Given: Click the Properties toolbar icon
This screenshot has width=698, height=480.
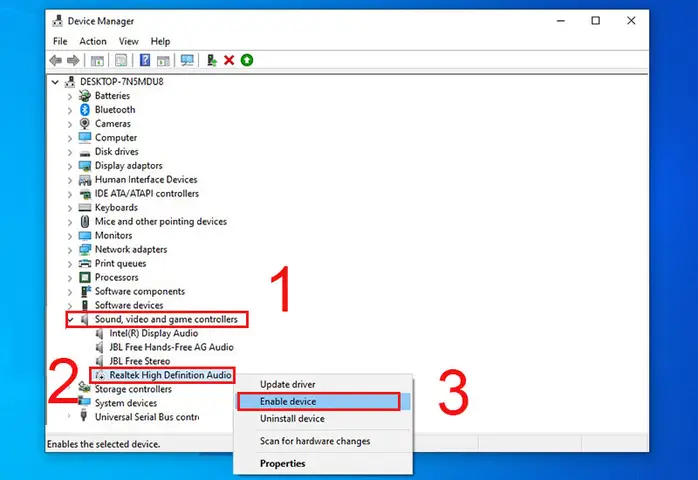Looking at the screenshot, I should point(121,60).
